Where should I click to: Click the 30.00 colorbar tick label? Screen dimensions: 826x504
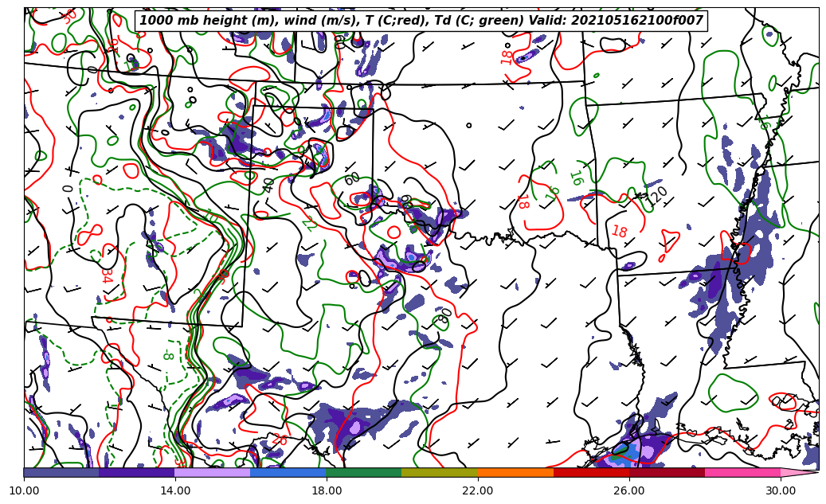pyautogui.click(x=781, y=490)
